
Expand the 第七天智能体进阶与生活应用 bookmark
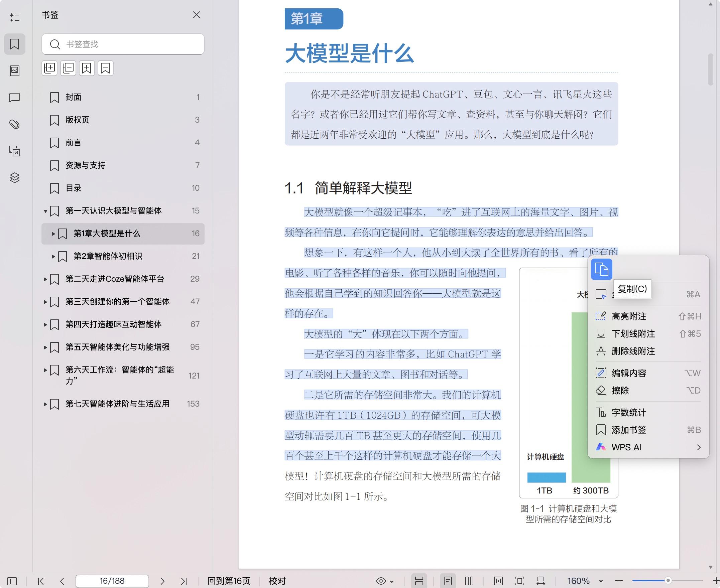[x=45, y=404]
